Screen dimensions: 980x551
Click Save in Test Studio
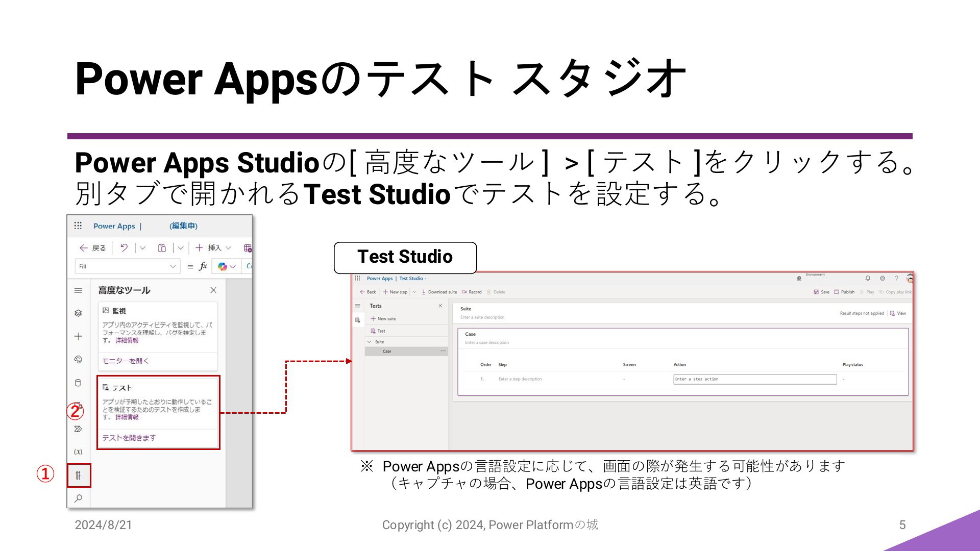(822, 292)
